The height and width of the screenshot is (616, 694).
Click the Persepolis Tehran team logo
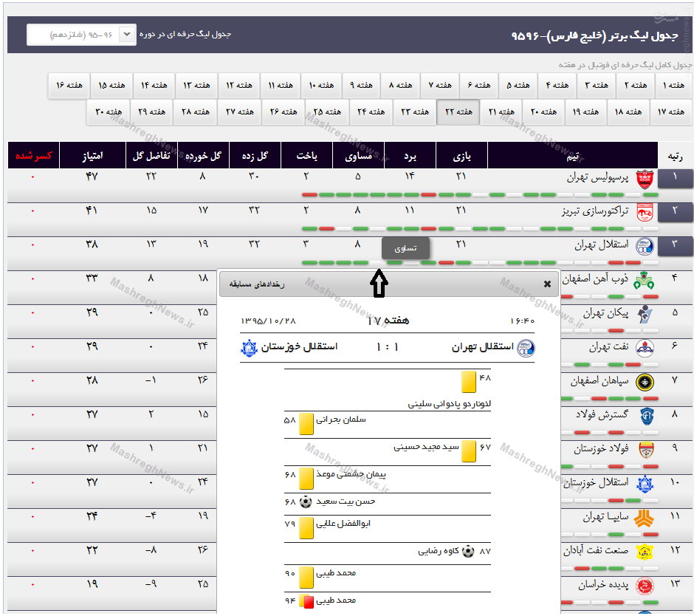[x=645, y=179]
